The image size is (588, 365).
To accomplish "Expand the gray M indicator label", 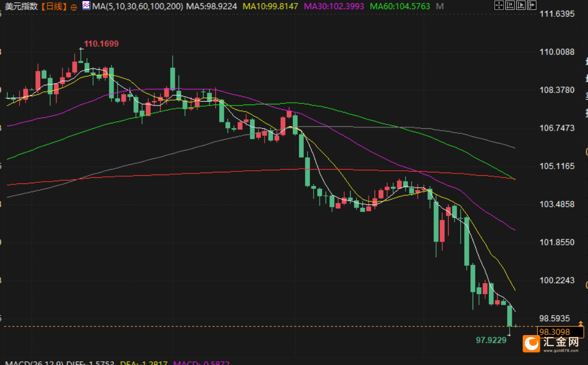I will click(440, 7).
